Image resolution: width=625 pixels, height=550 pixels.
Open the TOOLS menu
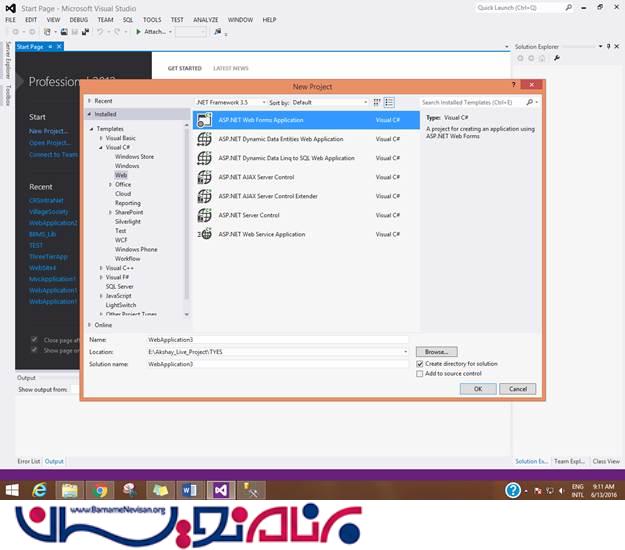[x=152, y=19]
